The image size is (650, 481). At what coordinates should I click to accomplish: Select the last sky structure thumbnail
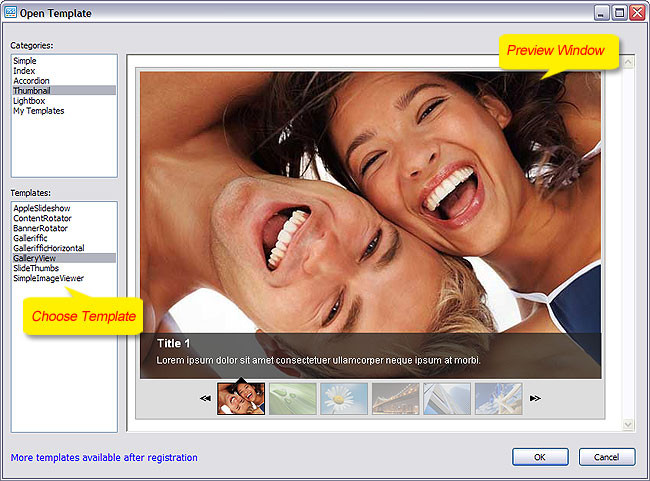(499, 398)
